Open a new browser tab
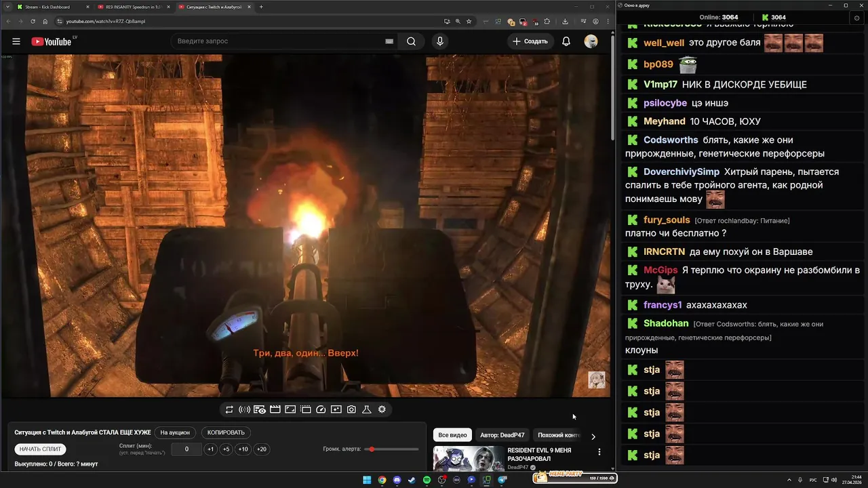This screenshot has width=868, height=488. [261, 7]
